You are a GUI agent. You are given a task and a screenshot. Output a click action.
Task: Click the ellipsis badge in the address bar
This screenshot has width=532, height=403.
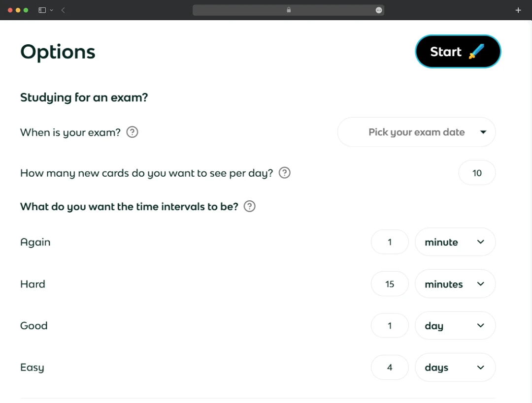pyautogui.click(x=378, y=10)
